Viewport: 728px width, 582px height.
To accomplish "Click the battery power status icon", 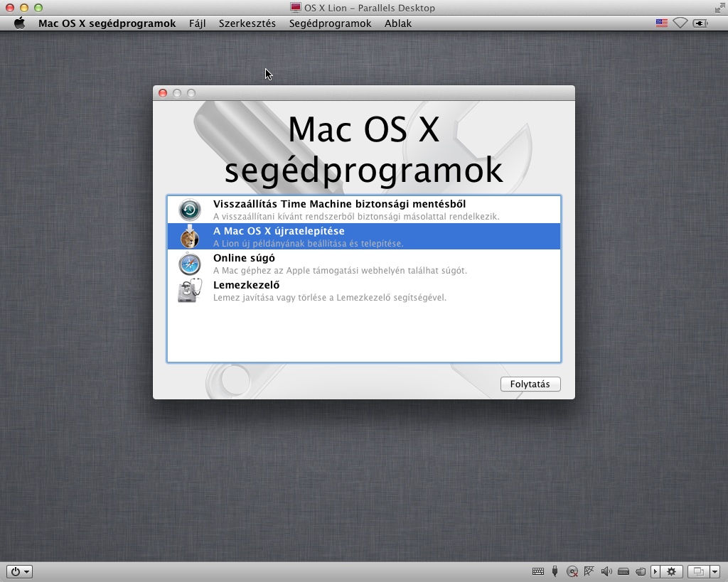I will 700,23.
